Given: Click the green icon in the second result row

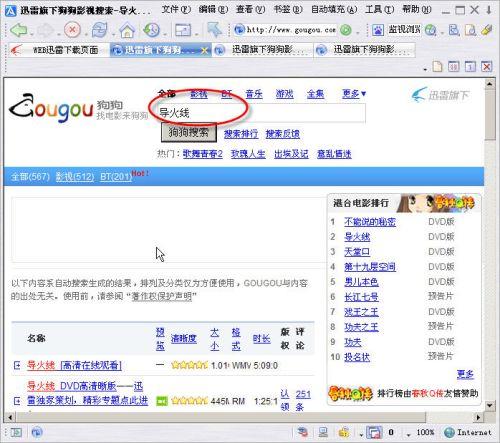Looking at the screenshot, I should pos(162,401).
